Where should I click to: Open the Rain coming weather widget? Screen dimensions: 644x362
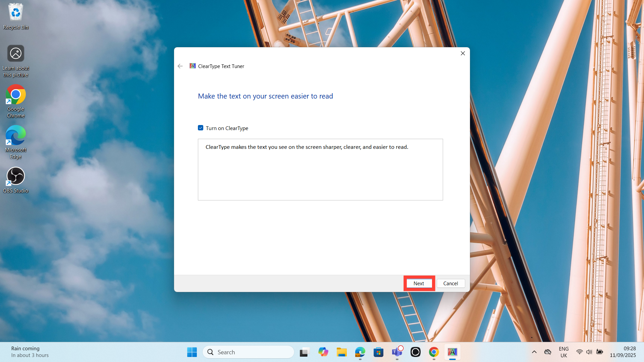(x=30, y=352)
